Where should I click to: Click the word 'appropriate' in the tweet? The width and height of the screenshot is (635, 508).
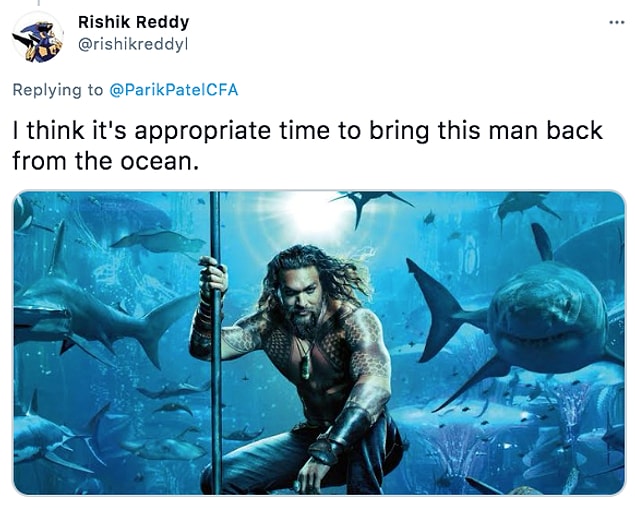point(202,132)
